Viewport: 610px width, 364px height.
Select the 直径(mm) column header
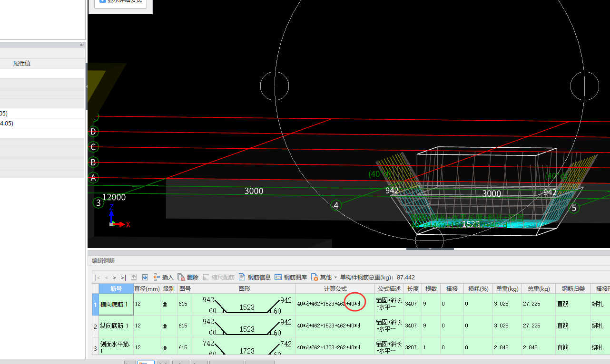(147, 288)
